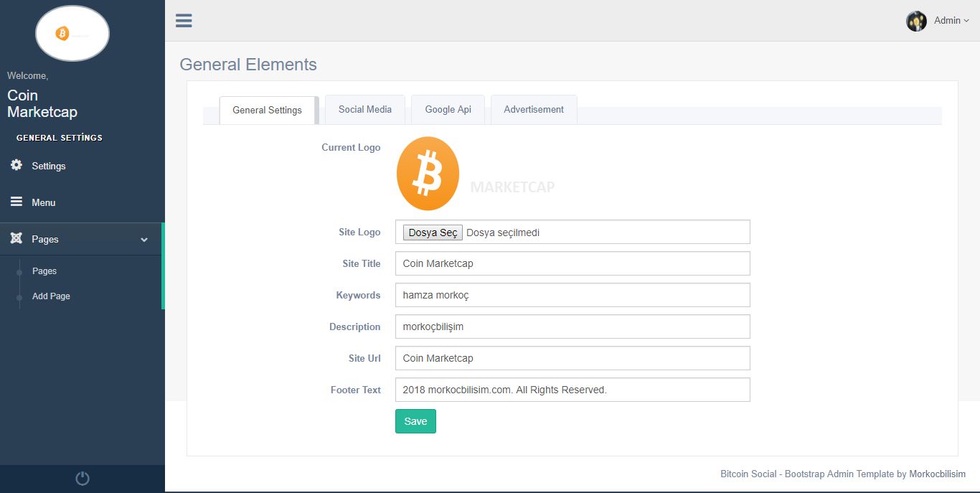Open the Google Api tab
Image resolution: width=980 pixels, height=493 pixels.
(448, 110)
